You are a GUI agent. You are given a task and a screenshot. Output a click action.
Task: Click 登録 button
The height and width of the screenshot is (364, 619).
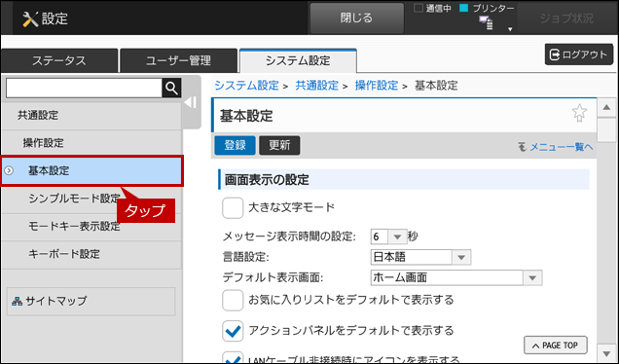click(235, 145)
